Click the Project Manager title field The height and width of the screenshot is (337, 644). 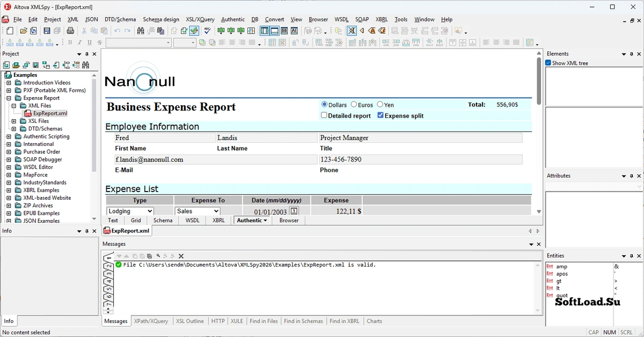tap(420, 138)
